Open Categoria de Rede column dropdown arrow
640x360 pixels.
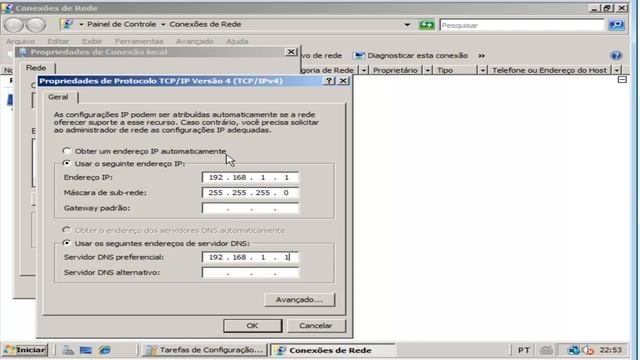pos(363,70)
